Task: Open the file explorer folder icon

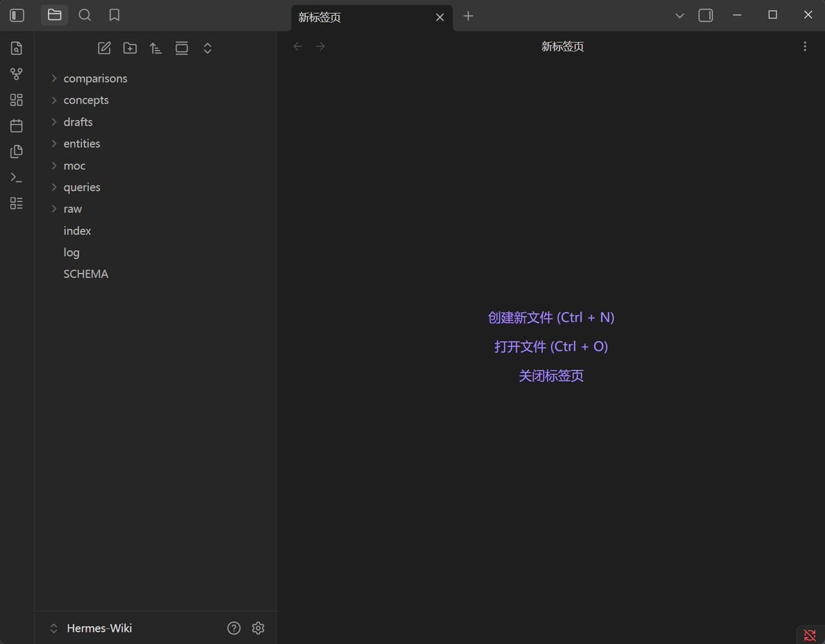Action: tap(54, 15)
